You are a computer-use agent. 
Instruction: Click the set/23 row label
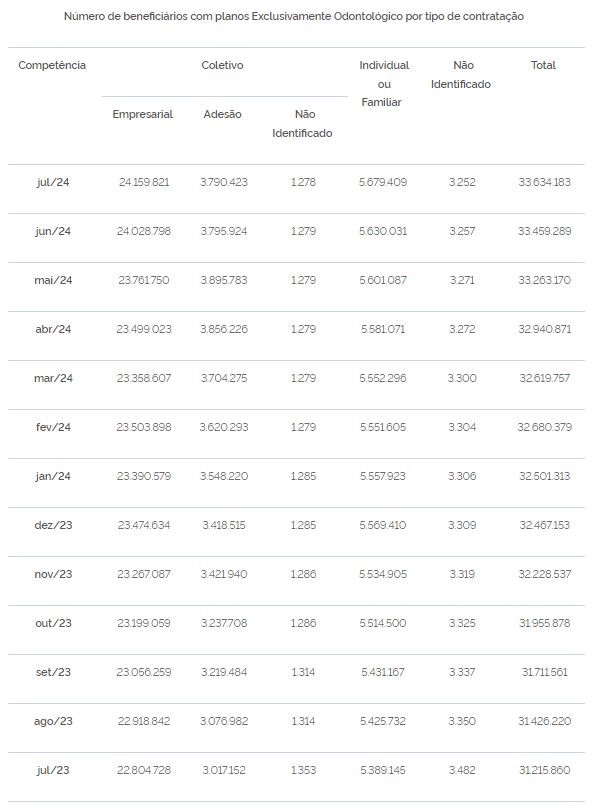pyautogui.click(x=53, y=672)
